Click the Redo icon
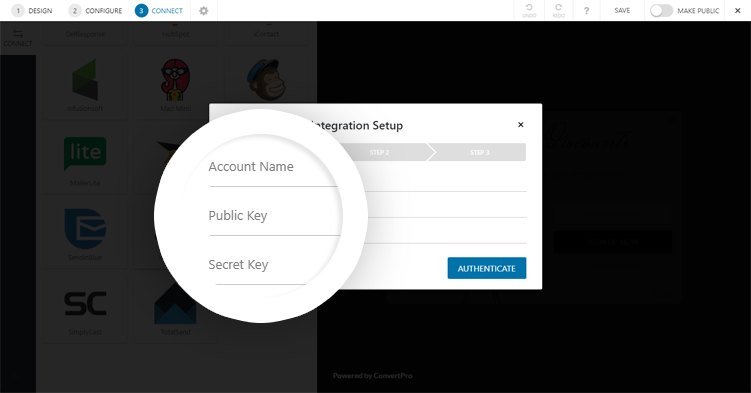The width and height of the screenshot is (751, 393). 558,11
